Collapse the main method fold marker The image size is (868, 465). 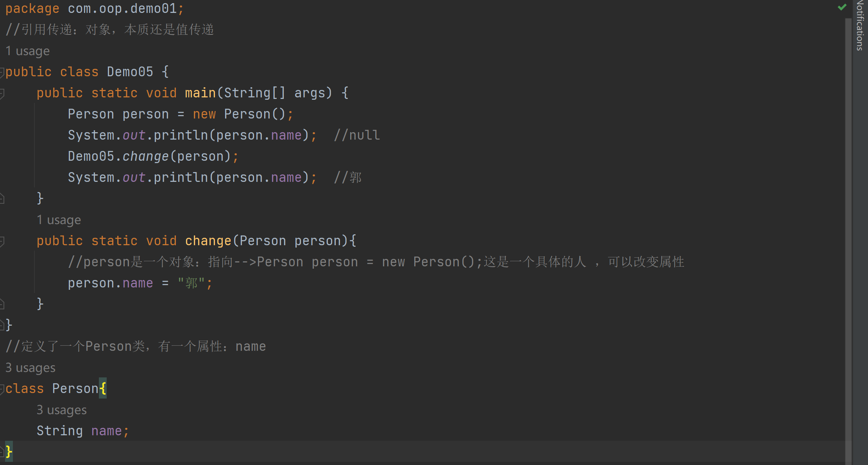(x=2, y=93)
